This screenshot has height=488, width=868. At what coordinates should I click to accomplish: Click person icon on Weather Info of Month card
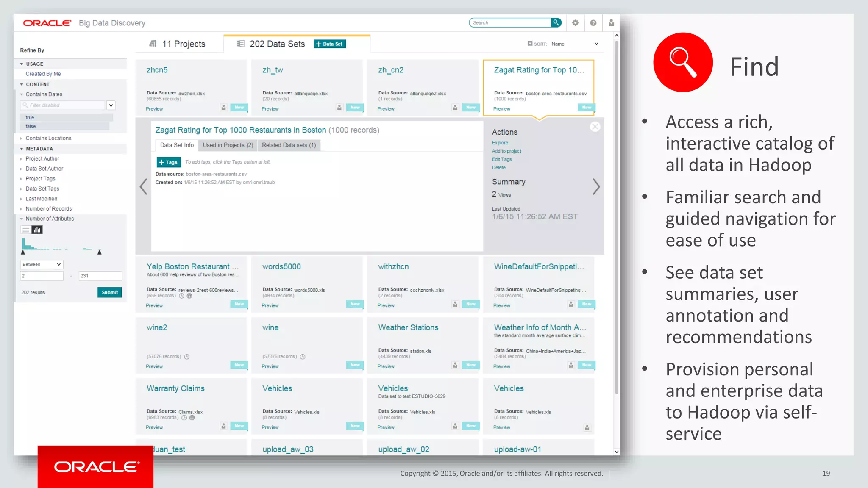(571, 365)
